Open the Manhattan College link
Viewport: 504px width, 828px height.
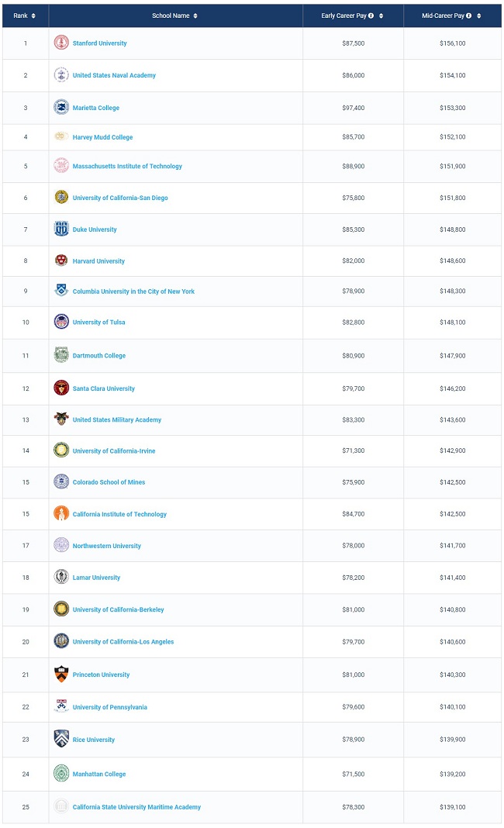[x=99, y=775]
